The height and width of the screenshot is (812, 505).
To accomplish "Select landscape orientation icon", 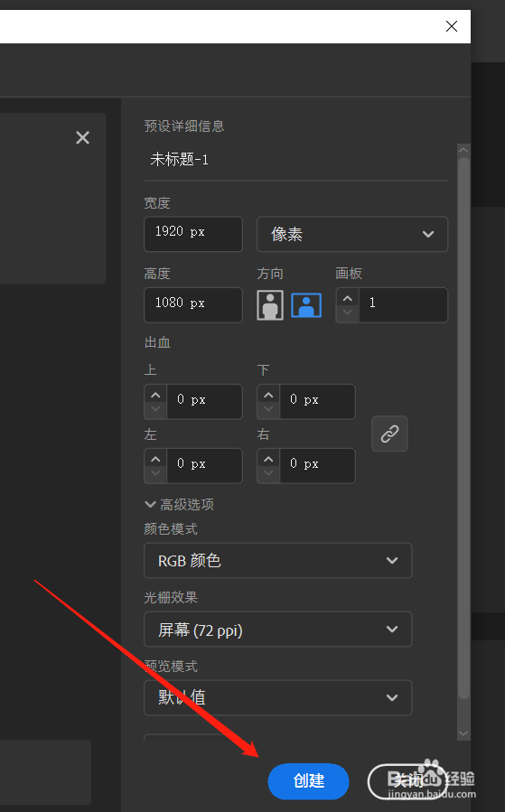I will [x=306, y=305].
